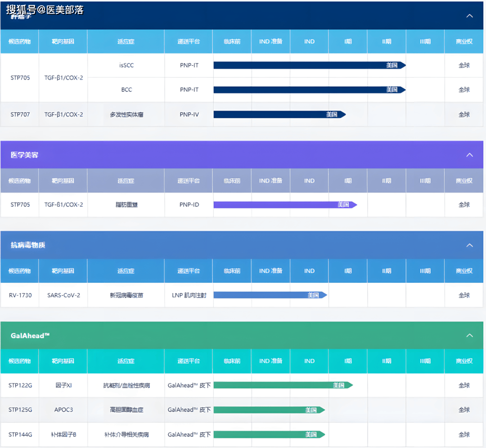Click the GalAhead™ section title

(x=30, y=335)
